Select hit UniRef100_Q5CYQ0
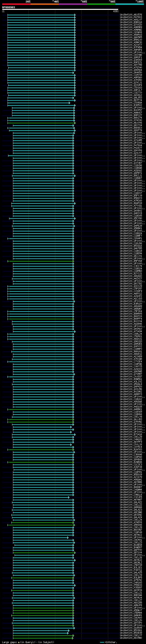Screen dimensions: 146x644 pos(131,218)
